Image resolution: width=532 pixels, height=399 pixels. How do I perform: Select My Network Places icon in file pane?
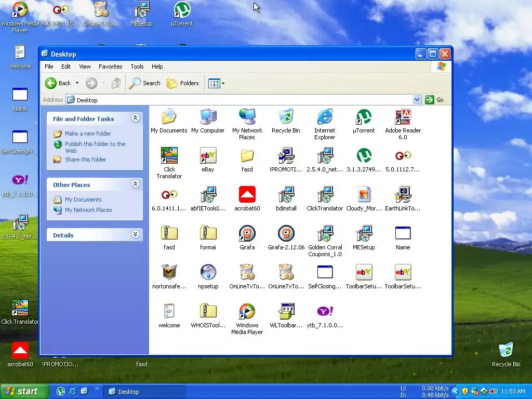tap(247, 117)
